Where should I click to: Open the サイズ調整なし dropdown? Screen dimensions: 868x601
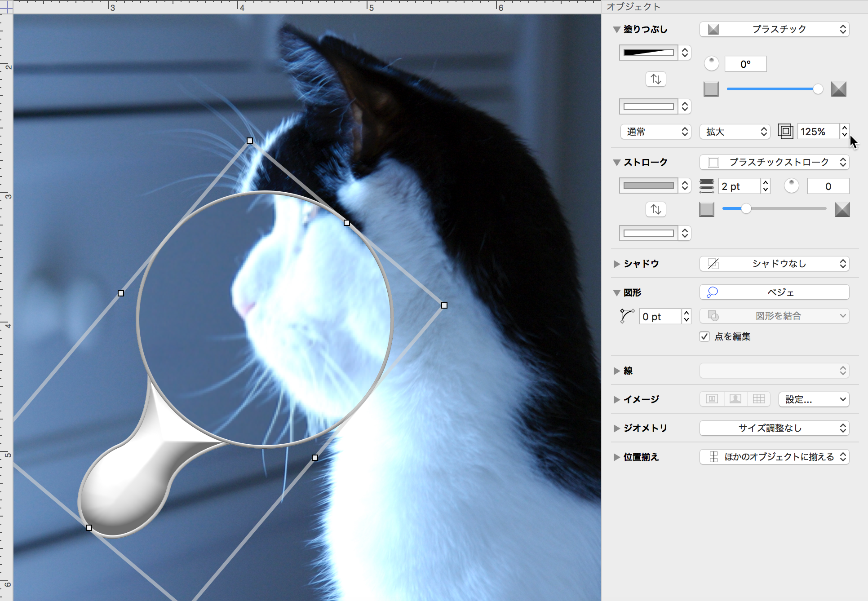coord(774,428)
